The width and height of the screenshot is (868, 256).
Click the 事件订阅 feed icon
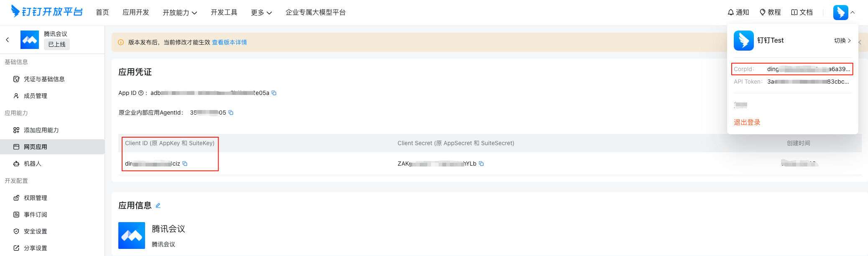(16, 215)
